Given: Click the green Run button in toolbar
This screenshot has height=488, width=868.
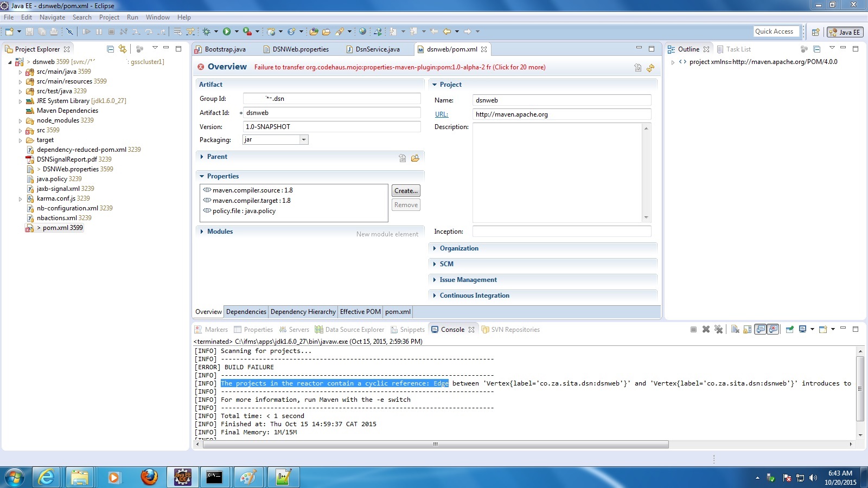Looking at the screenshot, I should [227, 31].
